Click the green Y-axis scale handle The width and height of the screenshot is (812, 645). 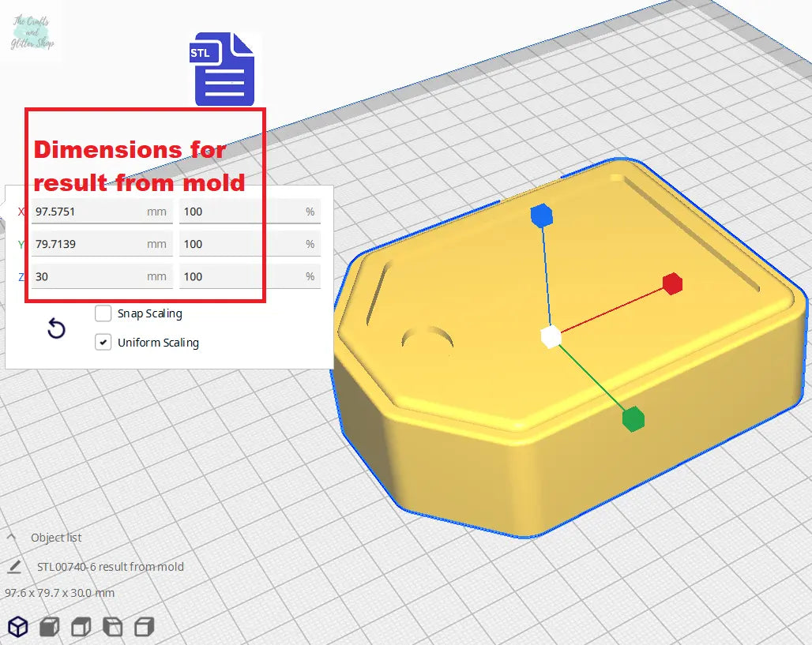[x=633, y=419]
